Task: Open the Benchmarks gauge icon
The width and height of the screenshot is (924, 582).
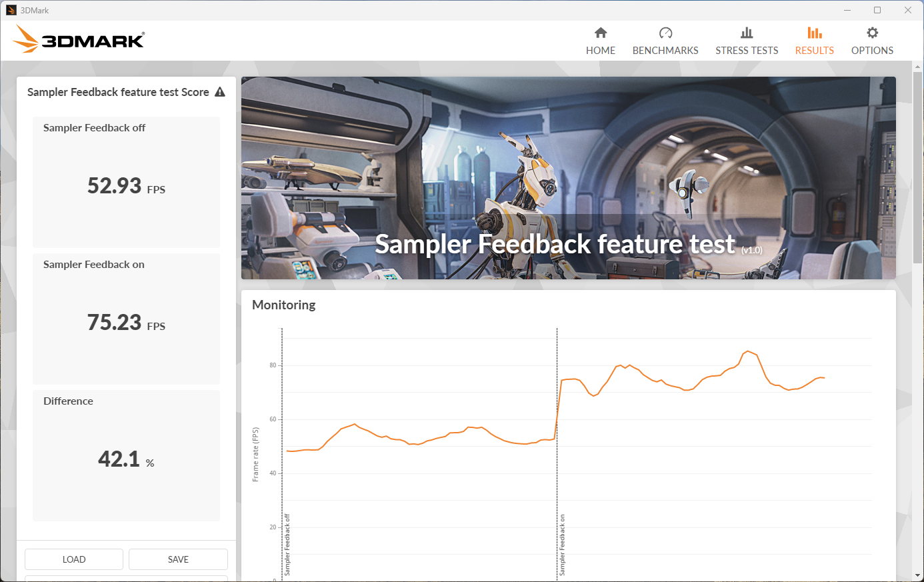Action: pyautogui.click(x=665, y=33)
